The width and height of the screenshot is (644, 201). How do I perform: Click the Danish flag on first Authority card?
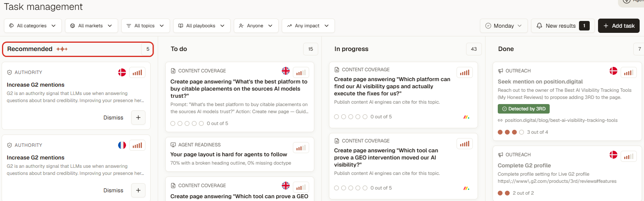pos(122,72)
